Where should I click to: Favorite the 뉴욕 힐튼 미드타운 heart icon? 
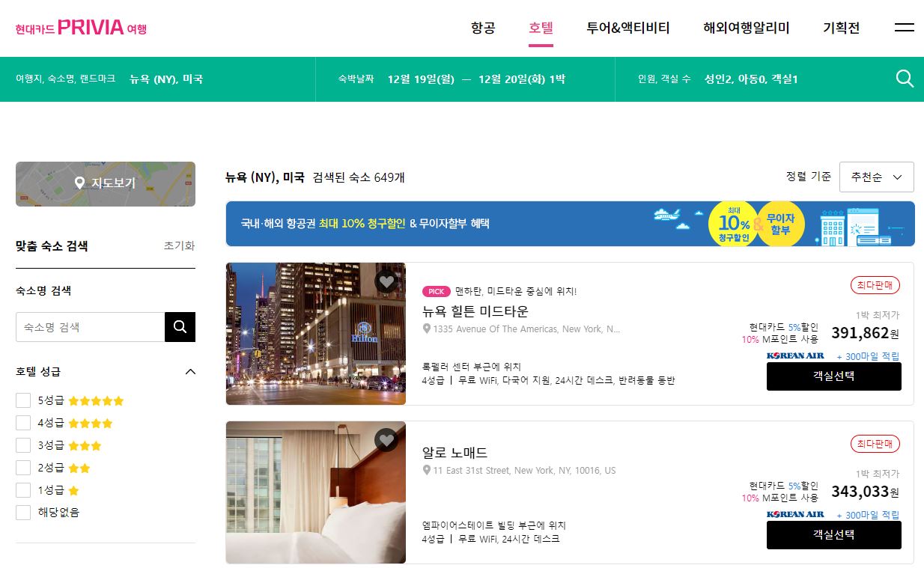pos(386,282)
